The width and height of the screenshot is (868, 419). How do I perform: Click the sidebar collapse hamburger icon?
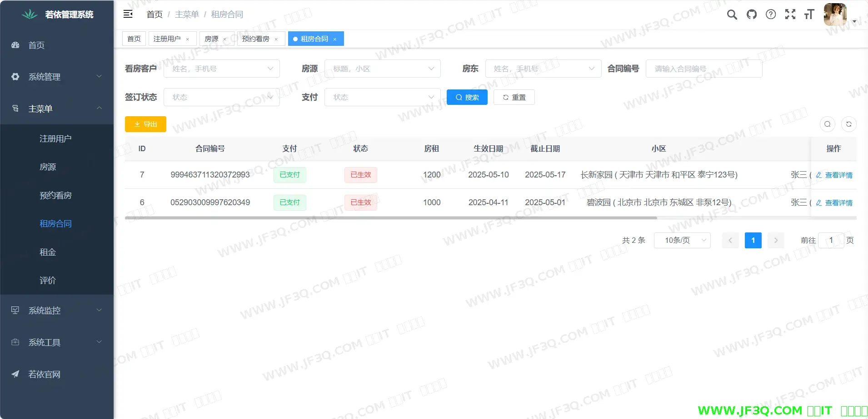pyautogui.click(x=128, y=14)
